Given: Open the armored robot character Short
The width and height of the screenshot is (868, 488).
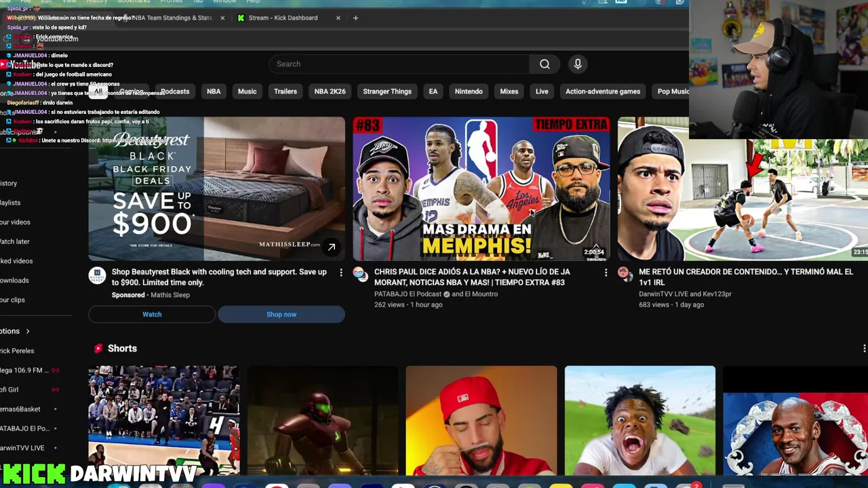Looking at the screenshot, I should tap(323, 421).
